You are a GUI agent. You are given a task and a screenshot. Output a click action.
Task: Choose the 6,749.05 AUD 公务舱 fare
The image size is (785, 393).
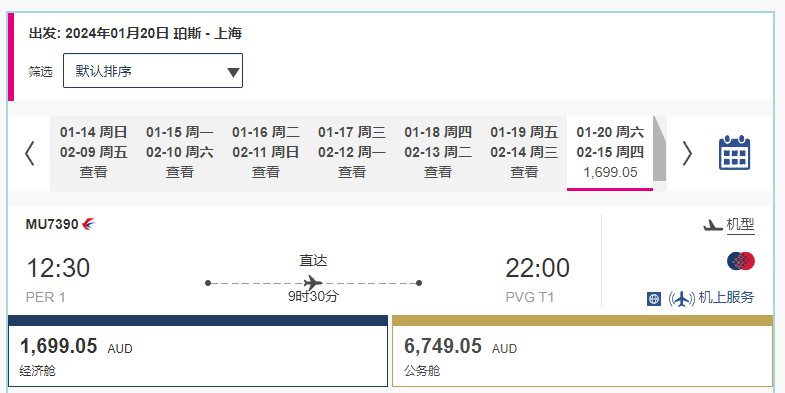click(x=582, y=351)
